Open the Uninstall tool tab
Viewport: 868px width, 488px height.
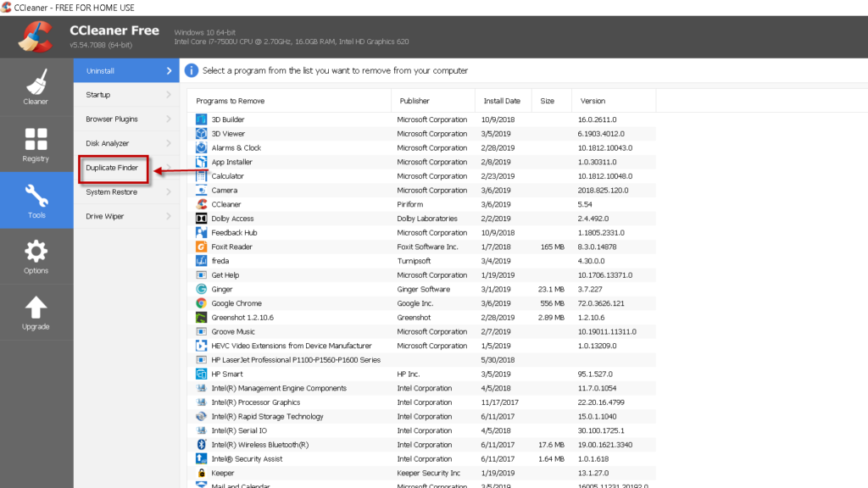point(126,71)
